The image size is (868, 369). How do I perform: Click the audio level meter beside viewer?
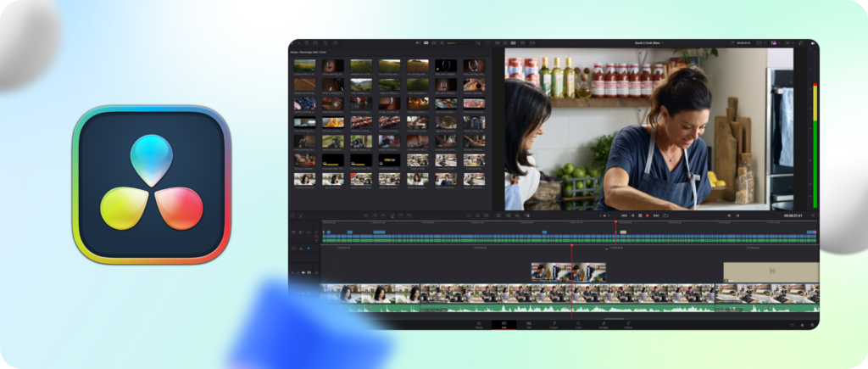(815, 145)
